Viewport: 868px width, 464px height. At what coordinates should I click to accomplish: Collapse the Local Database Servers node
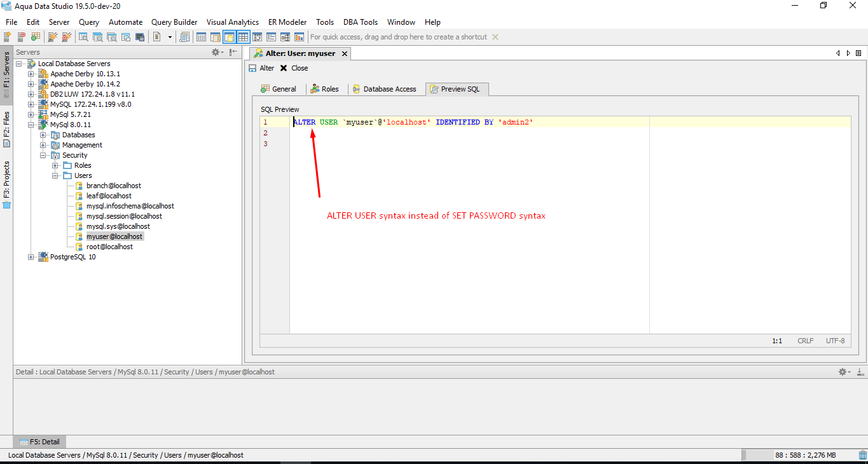click(18, 64)
